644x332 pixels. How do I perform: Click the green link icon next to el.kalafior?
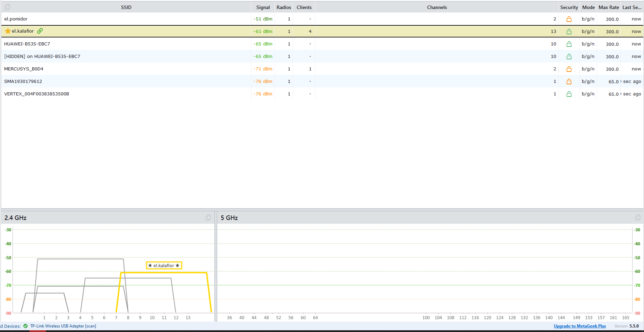[x=40, y=31]
